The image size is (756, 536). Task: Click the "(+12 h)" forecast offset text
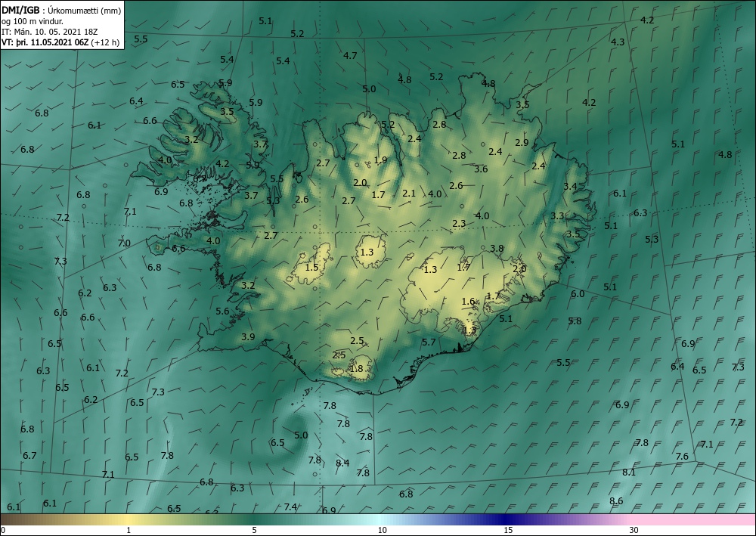point(105,42)
